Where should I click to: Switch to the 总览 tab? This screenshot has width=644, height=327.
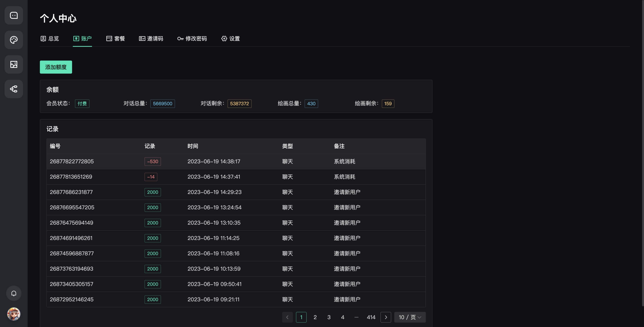coord(50,39)
